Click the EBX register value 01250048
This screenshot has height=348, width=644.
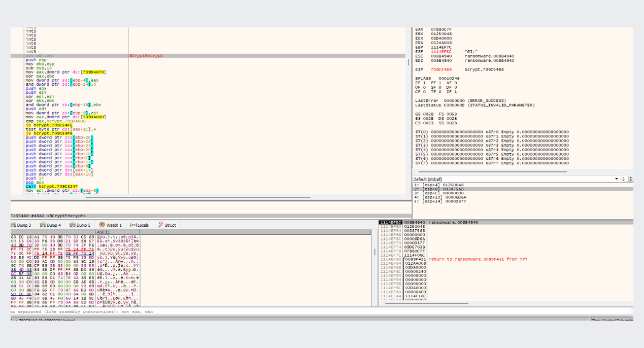441,34
